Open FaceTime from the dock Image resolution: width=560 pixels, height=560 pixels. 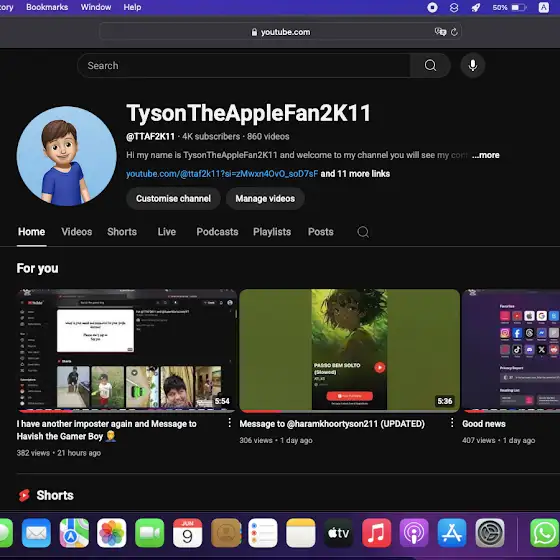[150, 533]
